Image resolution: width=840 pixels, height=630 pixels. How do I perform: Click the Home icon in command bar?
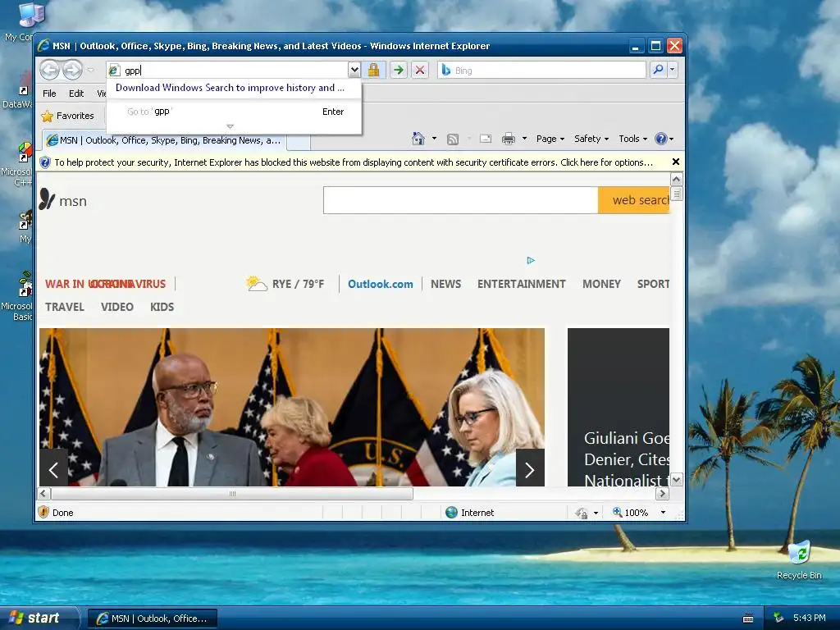click(418, 139)
